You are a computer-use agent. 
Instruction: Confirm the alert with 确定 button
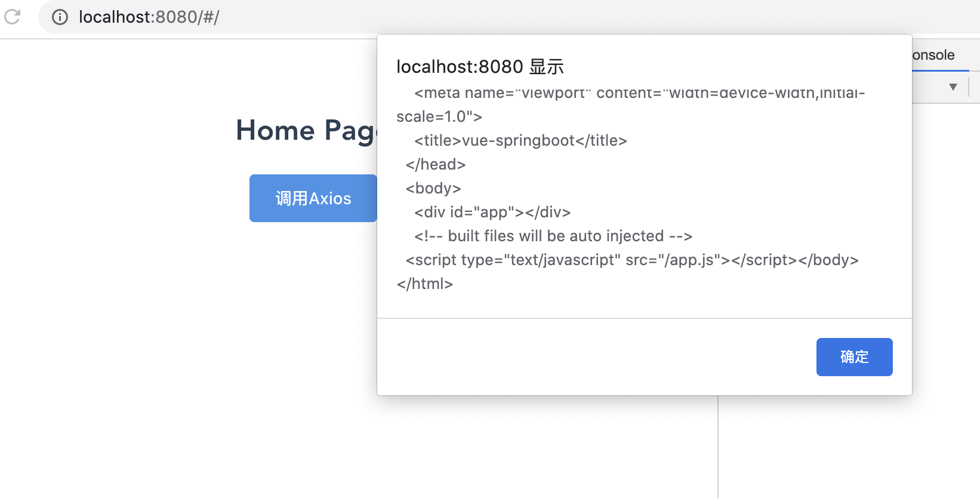coord(854,357)
